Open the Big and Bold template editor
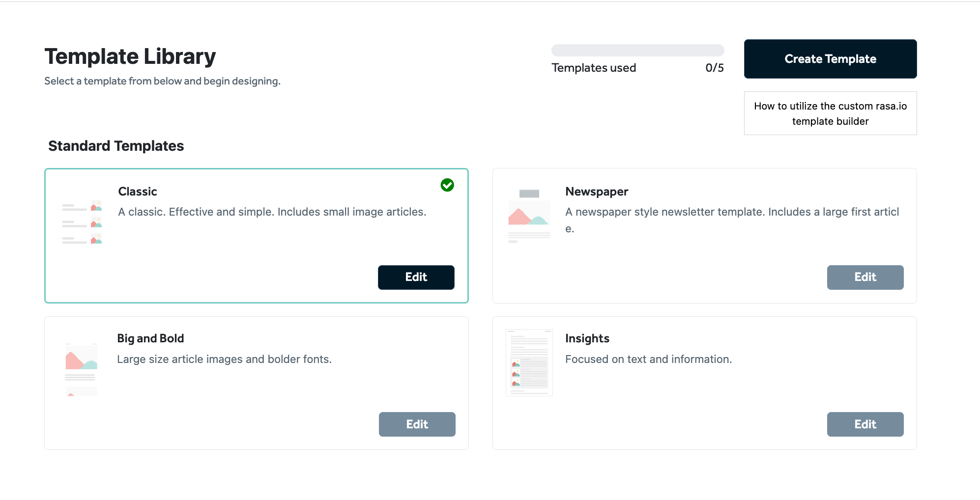This screenshot has width=980, height=500. click(x=417, y=424)
